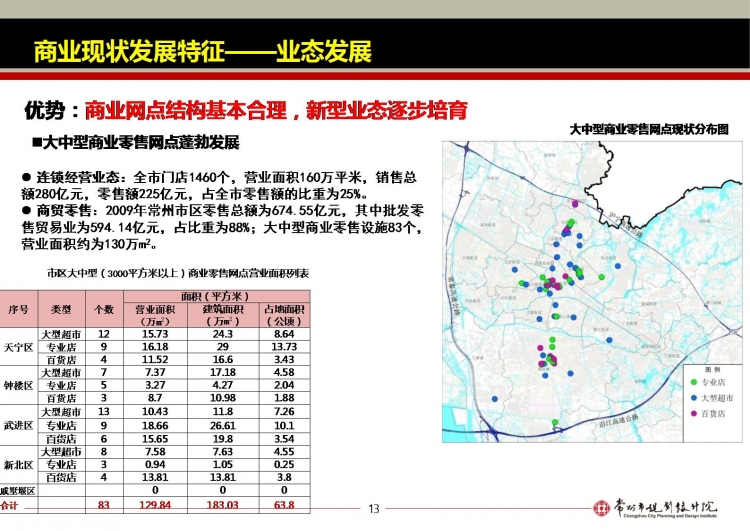Select the 新北区 district cell
Screen dimensions: 750x531
coord(19,465)
